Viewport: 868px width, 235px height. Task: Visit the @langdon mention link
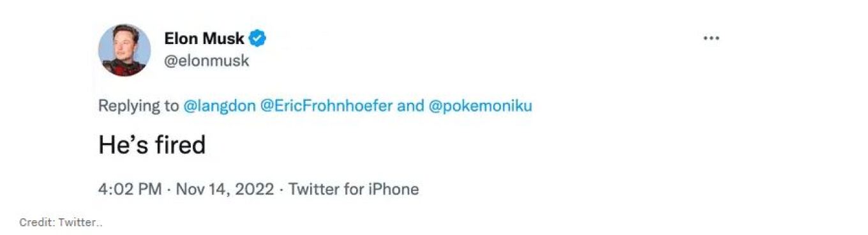[x=220, y=105]
